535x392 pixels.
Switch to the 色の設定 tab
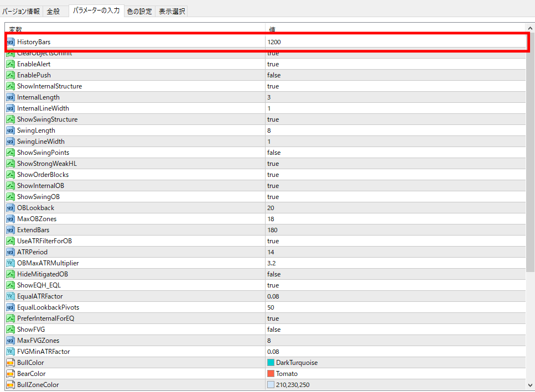(139, 11)
